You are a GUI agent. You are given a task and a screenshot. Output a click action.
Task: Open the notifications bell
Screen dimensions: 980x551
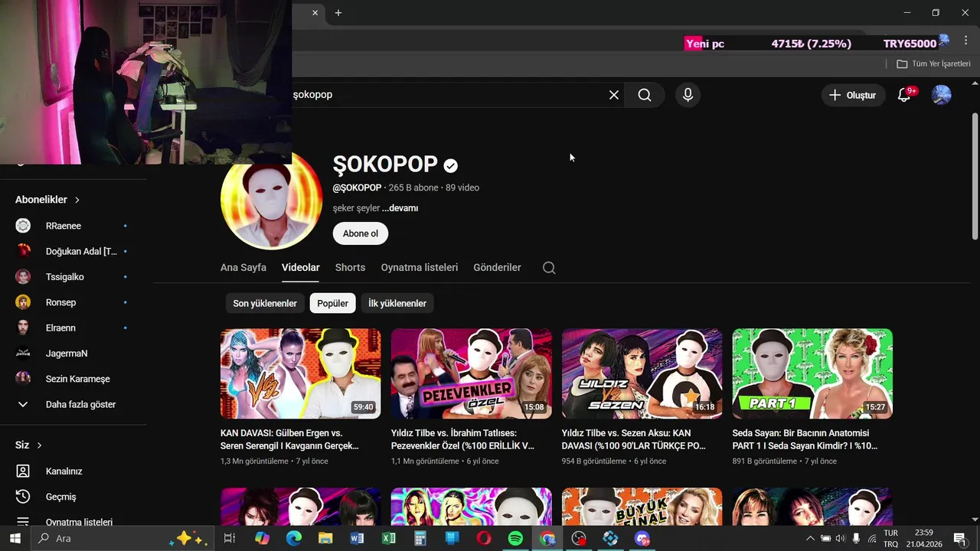904,95
